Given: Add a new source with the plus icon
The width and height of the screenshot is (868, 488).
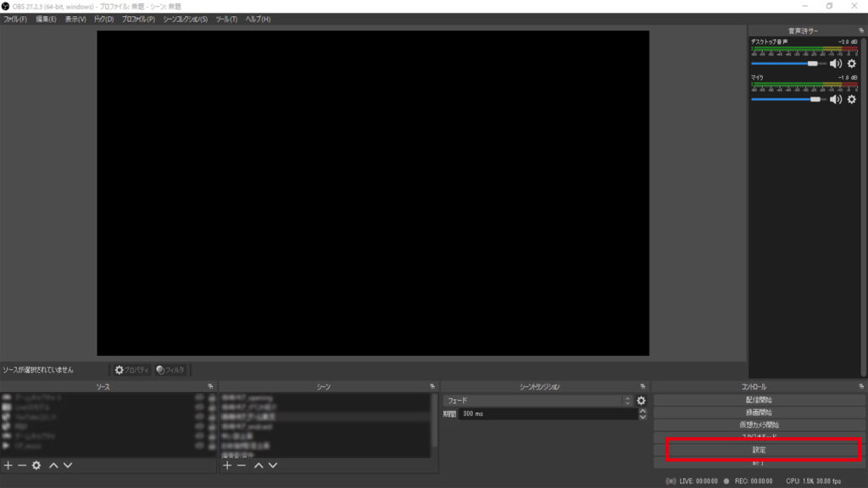Looking at the screenshot, I should pos(7,465).
